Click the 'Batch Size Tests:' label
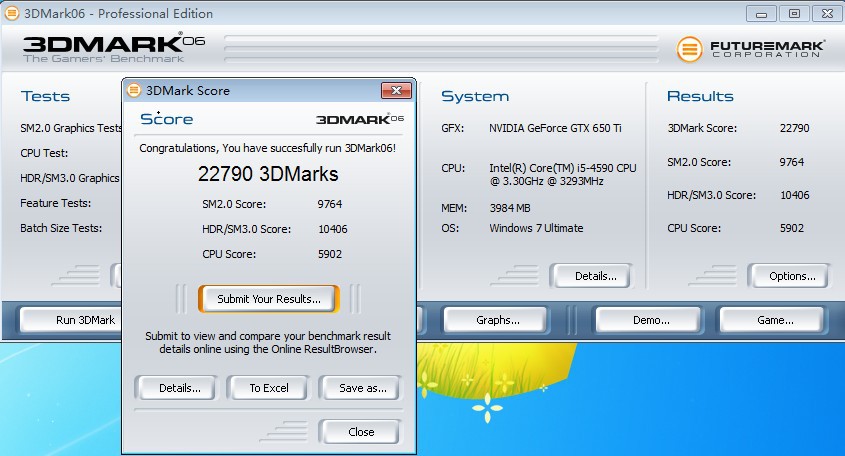 click(61, 228)
